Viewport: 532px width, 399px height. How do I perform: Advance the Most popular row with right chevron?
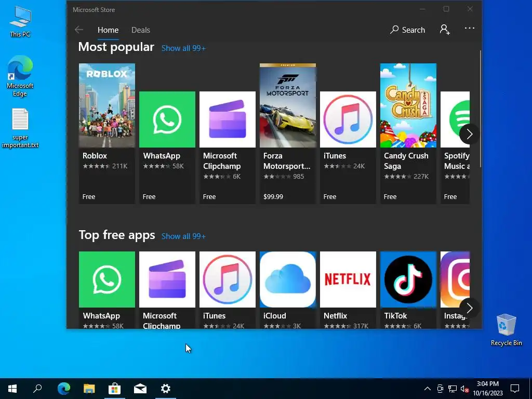470,134
